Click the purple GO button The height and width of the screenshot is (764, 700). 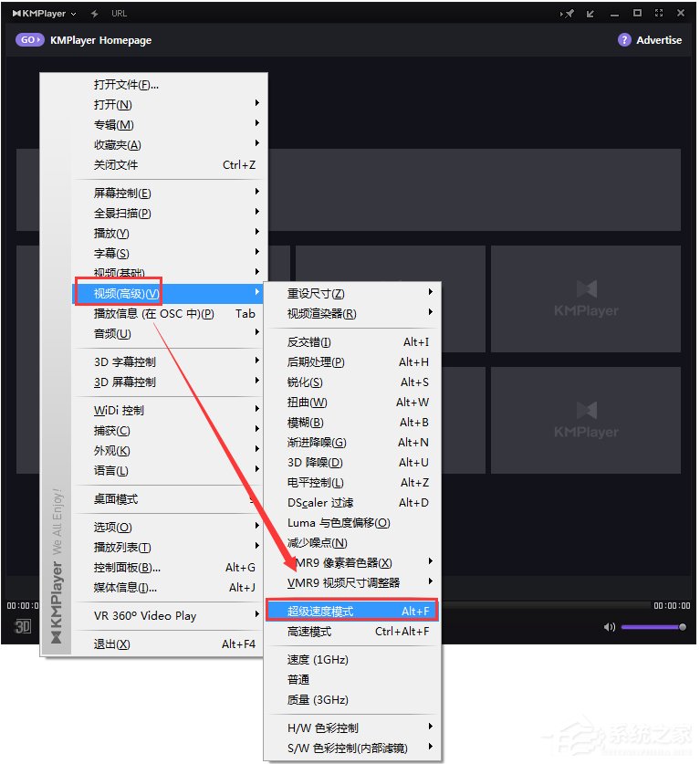(30, 40)
